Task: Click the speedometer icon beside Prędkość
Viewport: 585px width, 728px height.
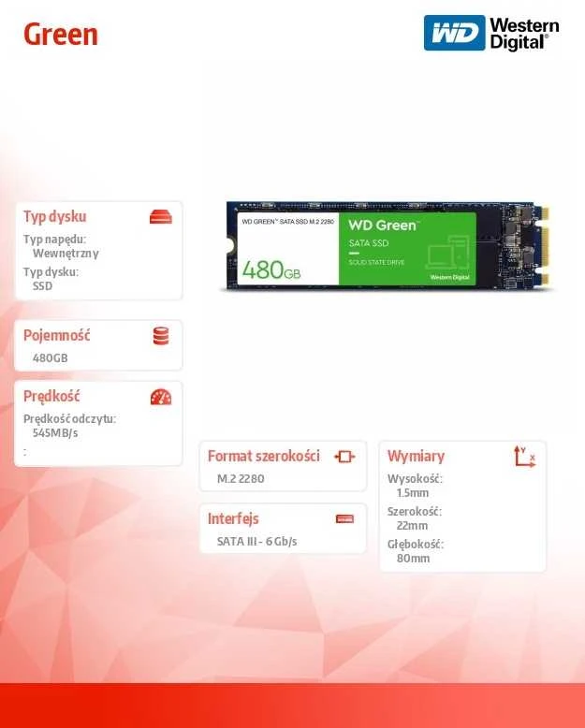Action: pyautogui.click(x=161, y=397)
